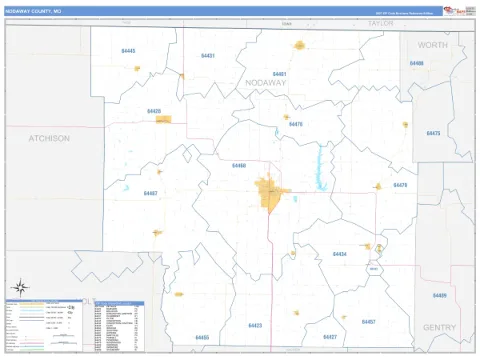Click the WORTH county label

coord(433,45)
